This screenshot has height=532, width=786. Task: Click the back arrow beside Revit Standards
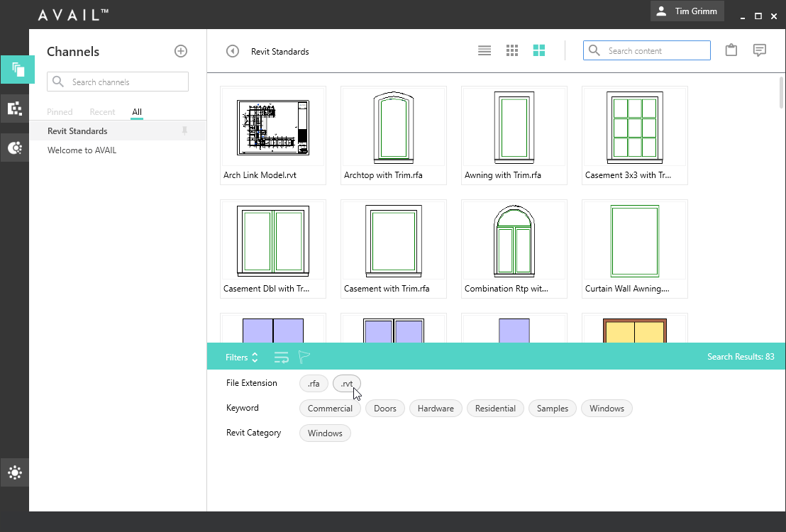pyautogui.click(x=232, y=50)
